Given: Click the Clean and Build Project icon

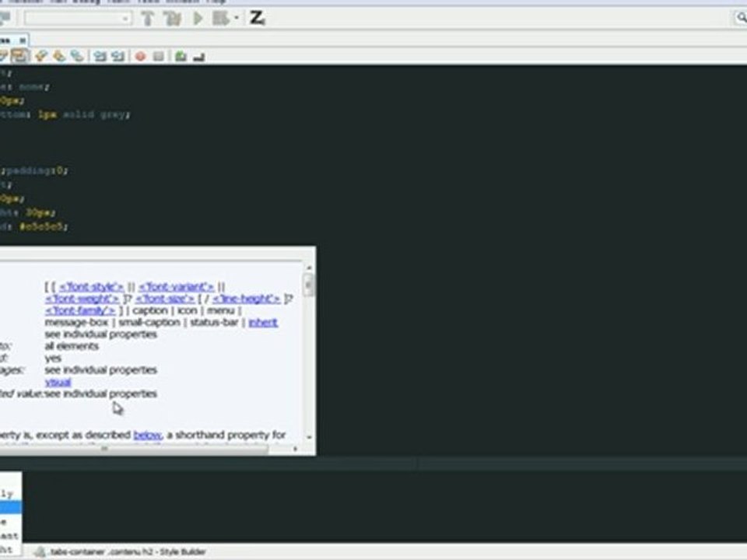Looking at the screenshot, I should pyautogui.click(x=172, y=19).
